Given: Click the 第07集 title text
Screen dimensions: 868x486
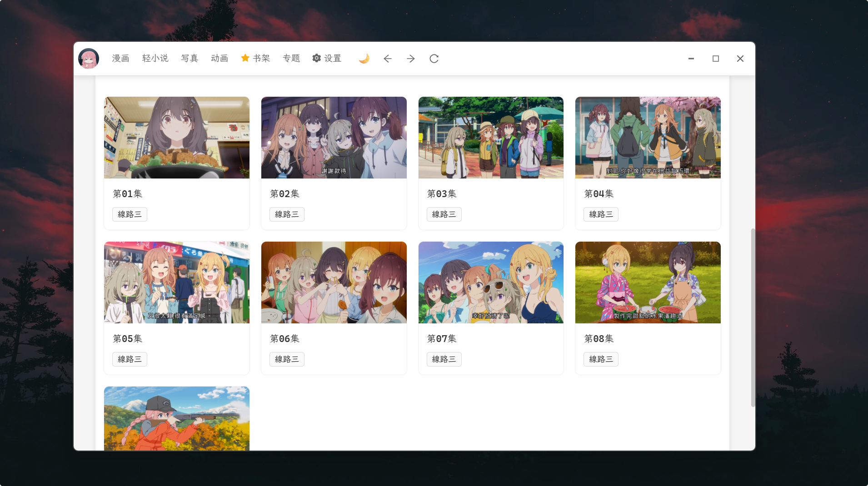Looking at the screenshot, I should click(442, 339).
